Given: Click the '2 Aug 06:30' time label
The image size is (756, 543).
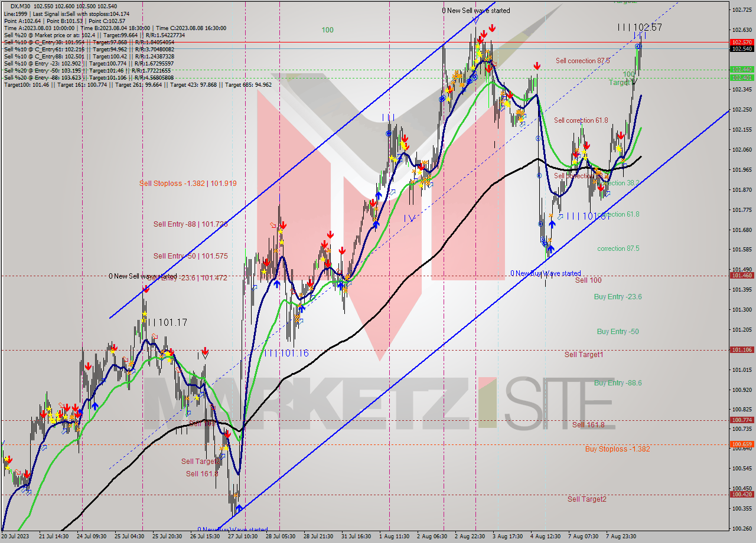Looking at the screenshot, I should 432,537.
